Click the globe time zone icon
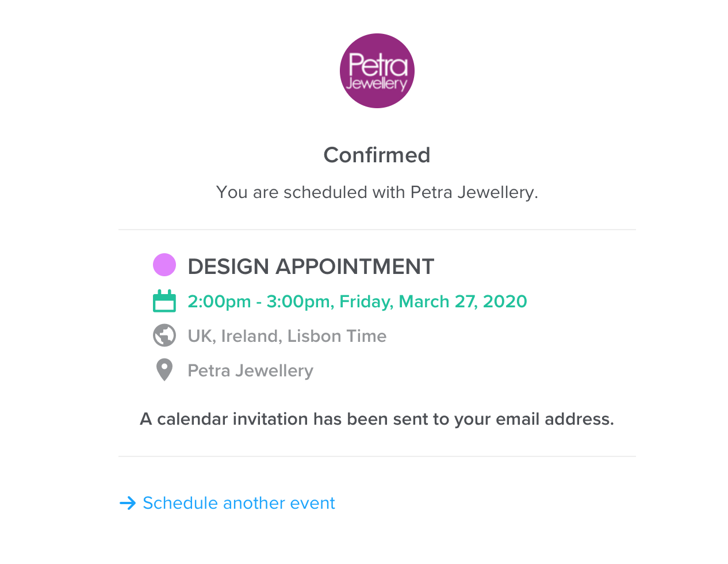Screen dimensions: 728x564 (164, 336)
